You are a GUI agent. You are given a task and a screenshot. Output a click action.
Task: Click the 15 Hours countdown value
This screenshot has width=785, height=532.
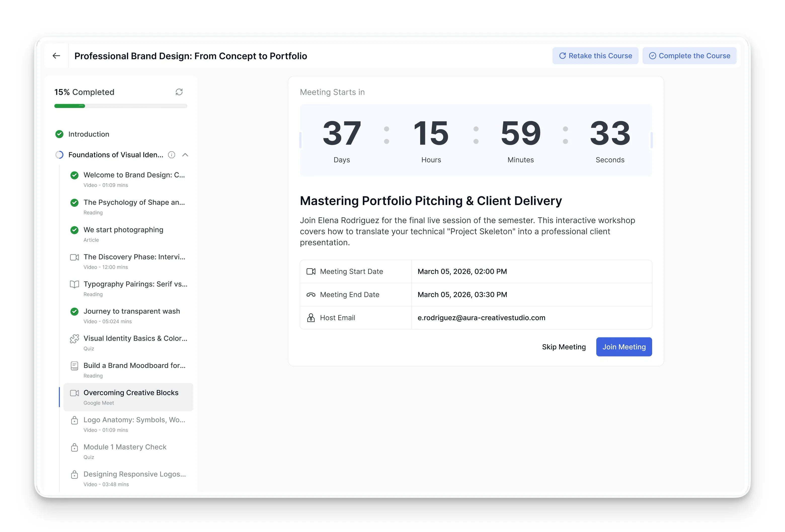pos(431,133)
